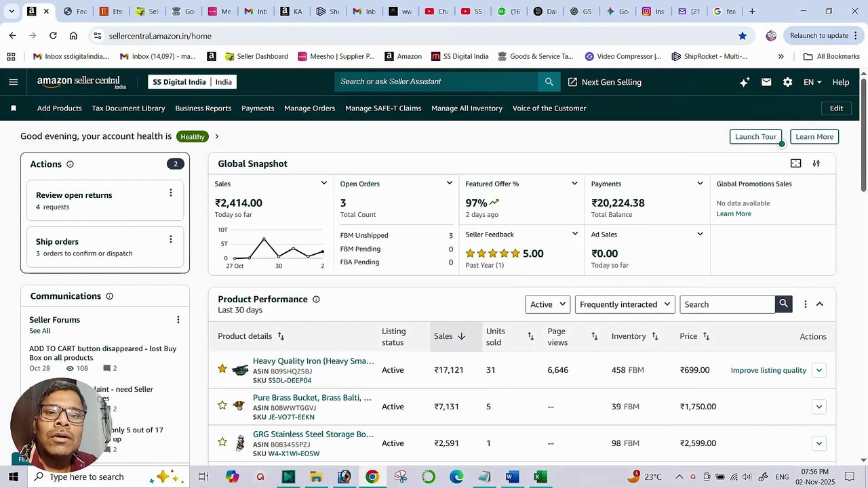Unstar the Heavy Quality Iron product
Screen dimensions: 868x488
222,369
